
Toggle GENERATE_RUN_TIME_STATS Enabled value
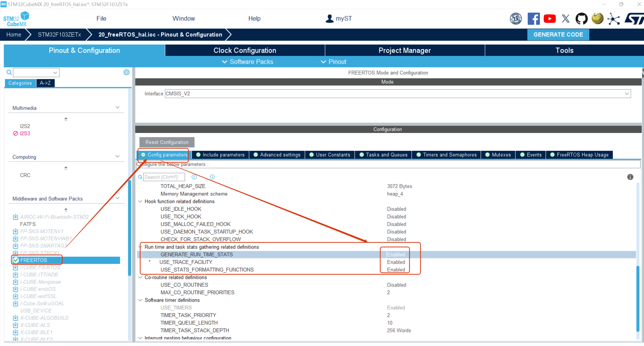pos(396,254)
